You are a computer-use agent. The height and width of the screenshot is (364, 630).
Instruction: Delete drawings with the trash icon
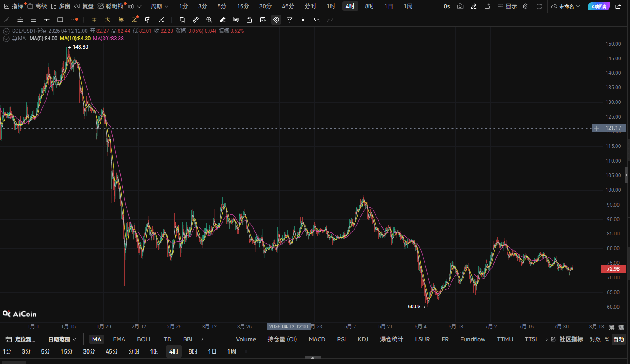[303, 20]
